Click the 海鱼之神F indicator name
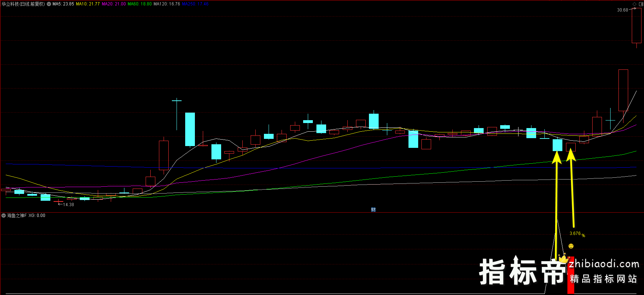Screen dimensions: 644x295 coord(17,215)
